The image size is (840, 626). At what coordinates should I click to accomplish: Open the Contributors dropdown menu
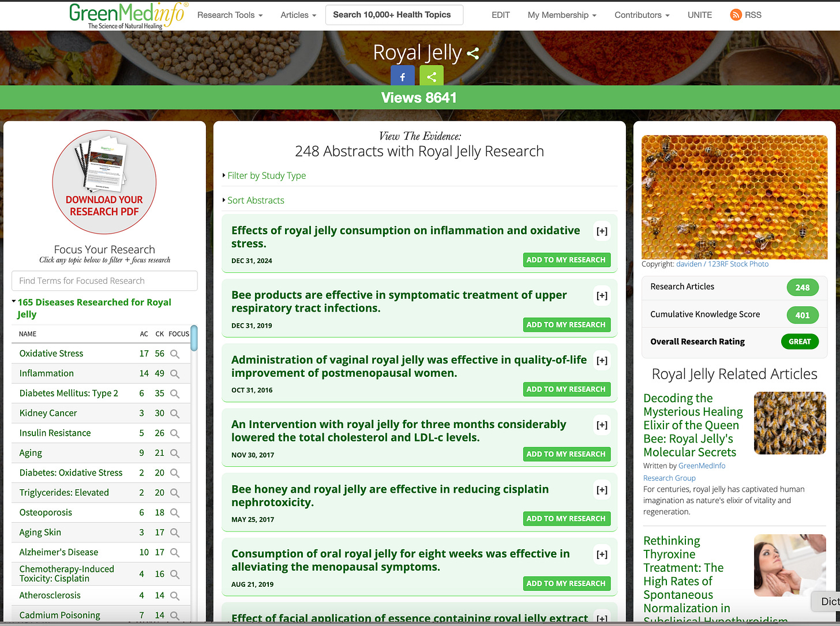pos(642,15)
